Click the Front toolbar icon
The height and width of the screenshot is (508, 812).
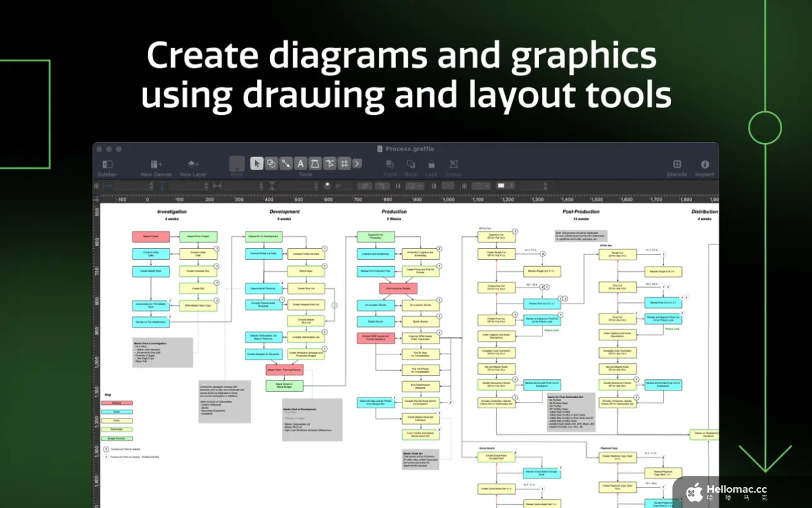(x=390, y=164)
